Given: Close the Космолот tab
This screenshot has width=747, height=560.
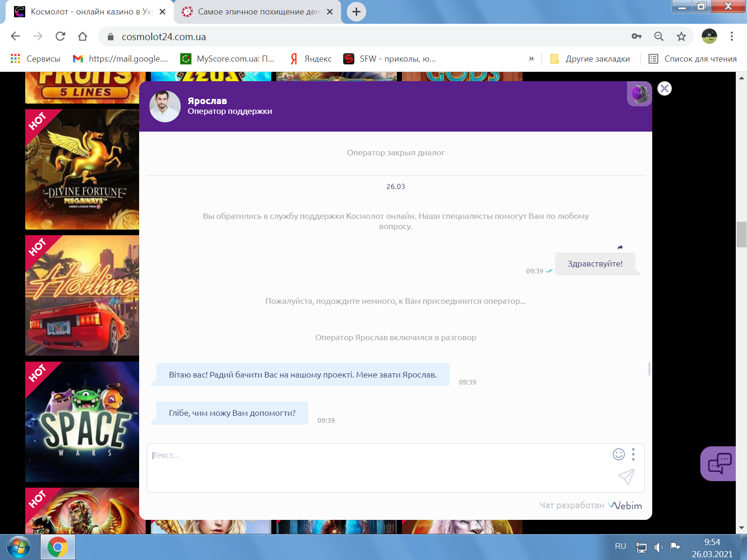Looking at the screenshot, I should click(162, 12).
